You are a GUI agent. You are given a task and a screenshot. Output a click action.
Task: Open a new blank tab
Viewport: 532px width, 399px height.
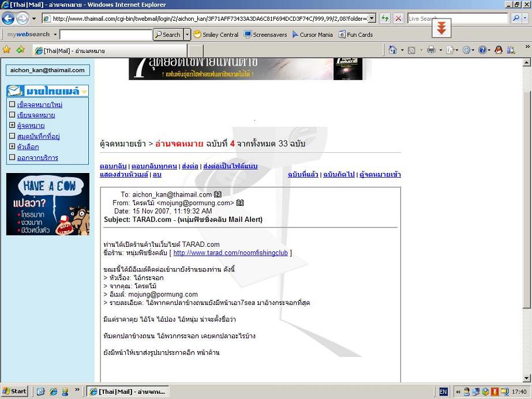(x=196, y=51)
